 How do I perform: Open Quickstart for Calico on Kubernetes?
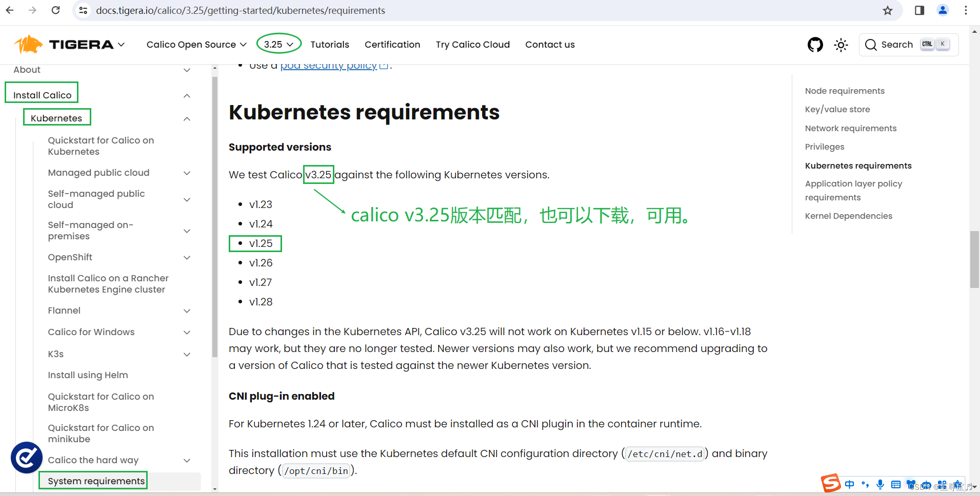[101, 146]
